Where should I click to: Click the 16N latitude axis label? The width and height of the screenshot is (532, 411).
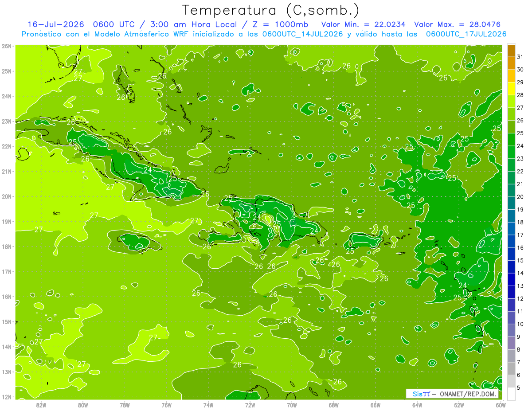[x=6, y=297]
